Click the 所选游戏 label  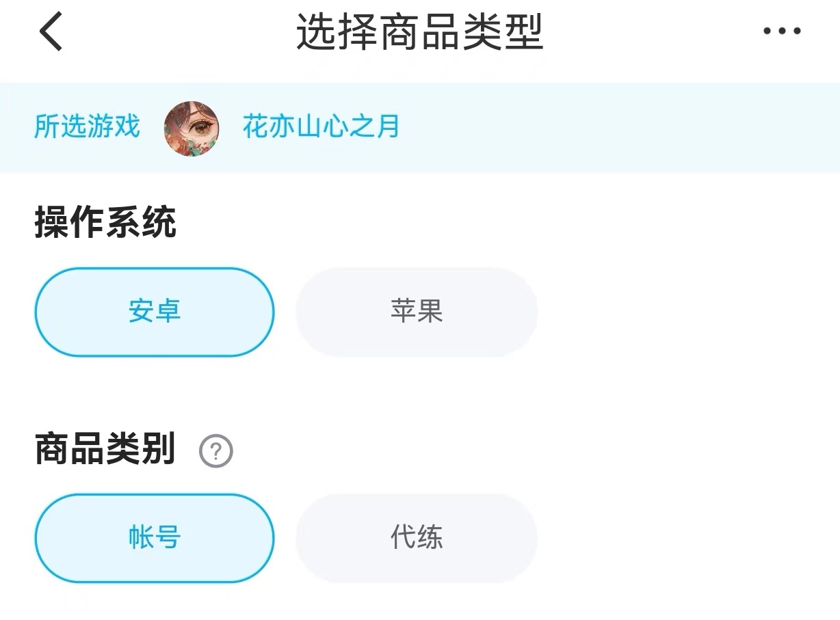coord(87,127)
